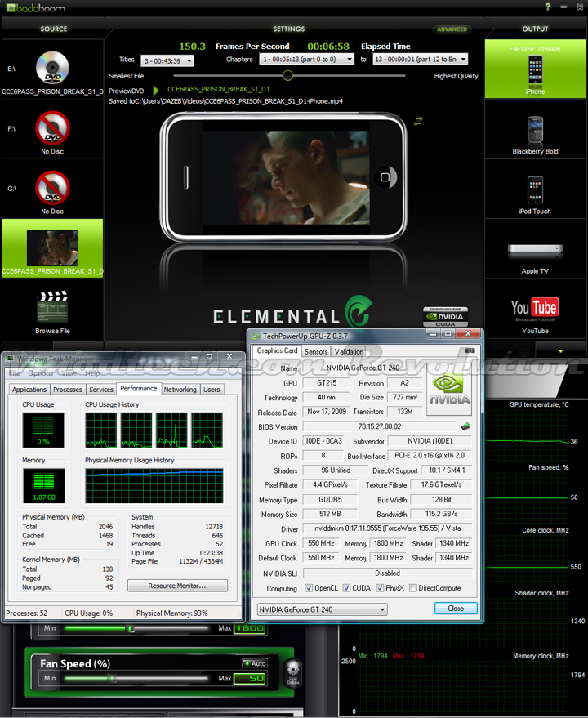Click the green PreviewDVD play arrow

(156, 90)
